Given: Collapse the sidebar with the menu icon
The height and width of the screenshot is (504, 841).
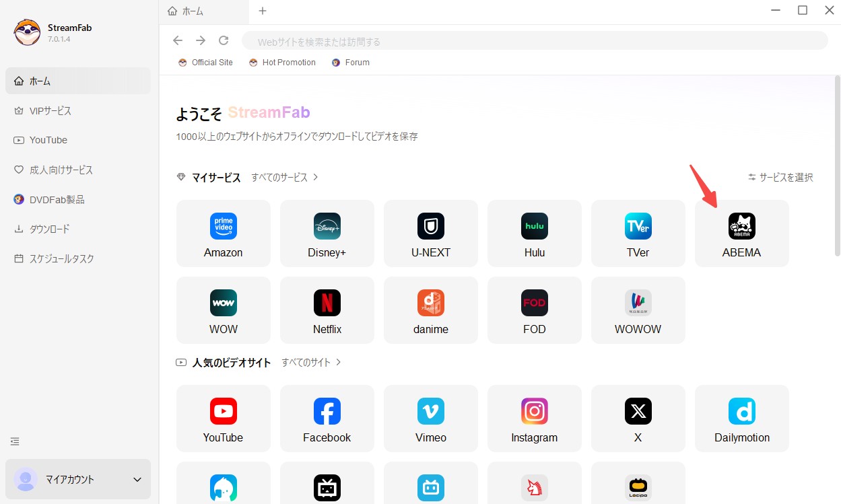Looking at the screenshot, I should point(15,441).
